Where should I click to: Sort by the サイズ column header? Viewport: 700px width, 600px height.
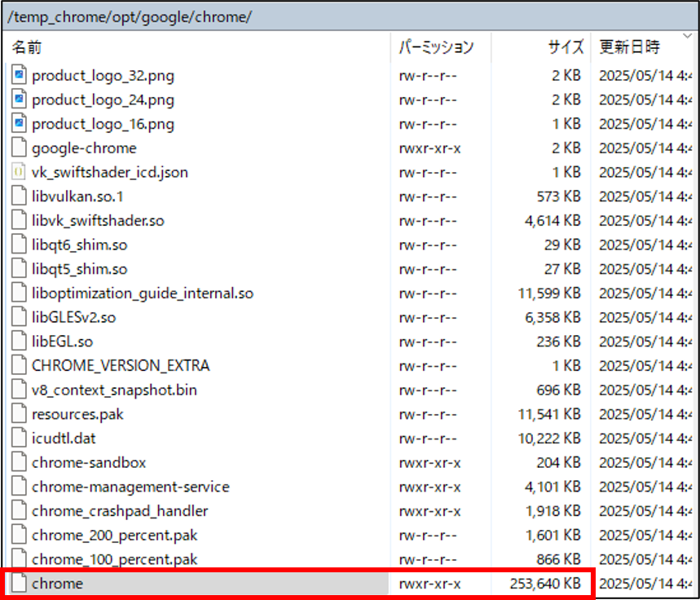[541, 47]
